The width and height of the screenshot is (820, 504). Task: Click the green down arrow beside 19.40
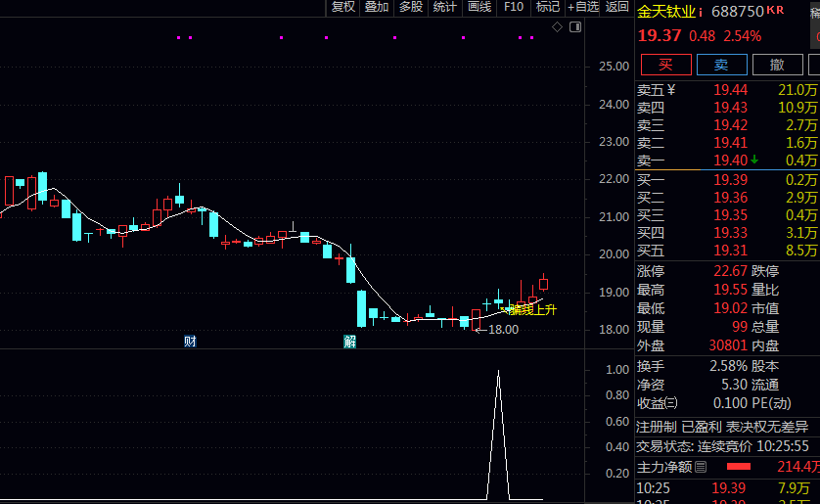(x=754, y=160)
